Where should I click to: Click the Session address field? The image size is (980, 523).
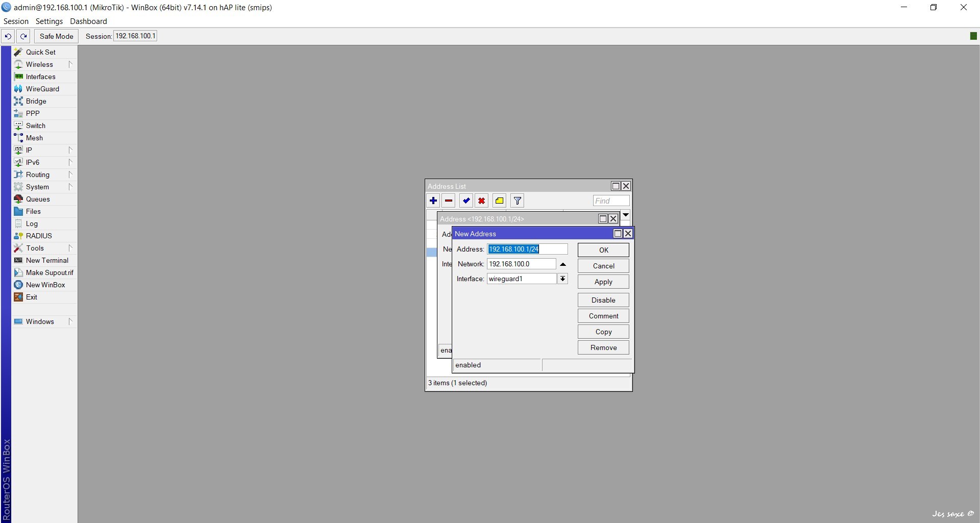point(135,36)
